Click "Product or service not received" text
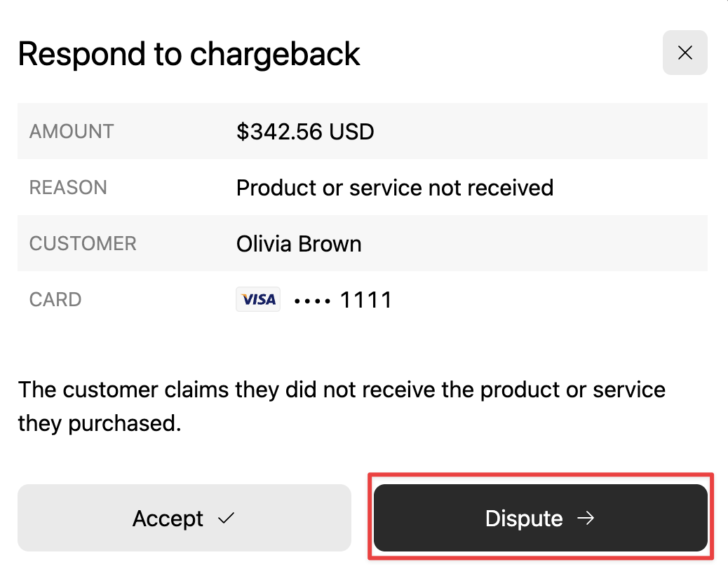Viewport: 728px width, 569px height. pyautogui.click(x=394, y=188)
